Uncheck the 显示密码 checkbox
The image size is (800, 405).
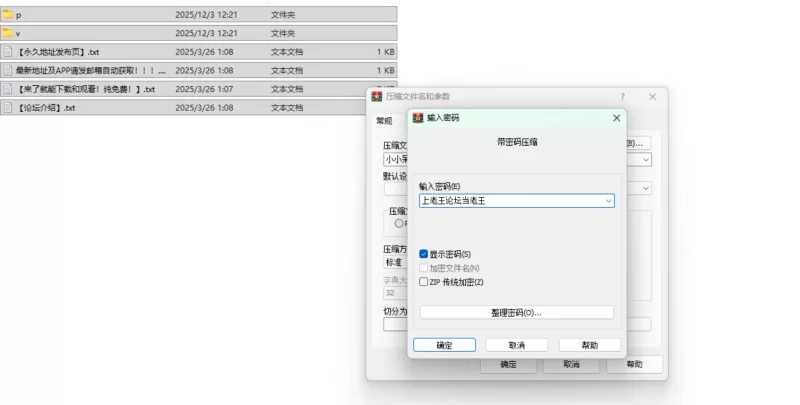pyautogui.click(x=424, y=254)
